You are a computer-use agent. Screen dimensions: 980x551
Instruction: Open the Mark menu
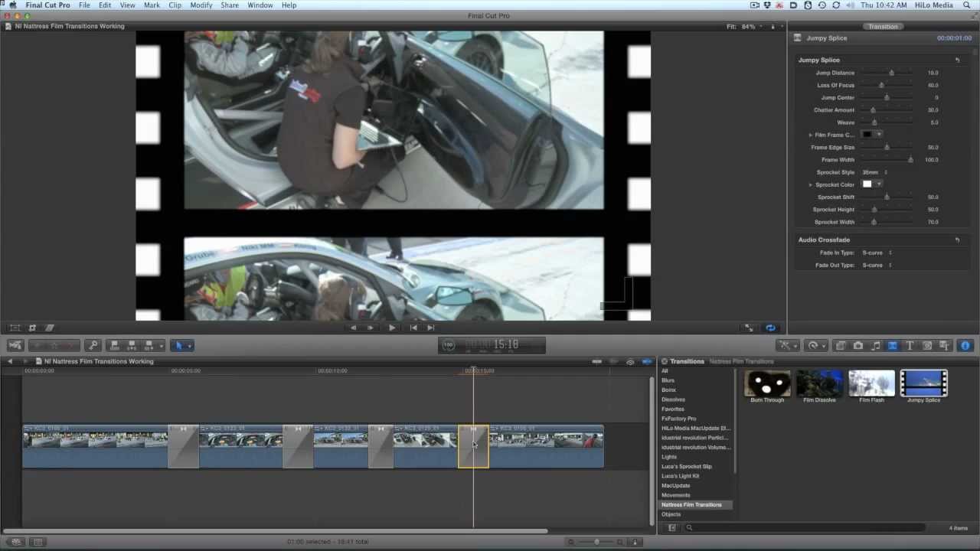pyautogui.click(x=152, y=5)
